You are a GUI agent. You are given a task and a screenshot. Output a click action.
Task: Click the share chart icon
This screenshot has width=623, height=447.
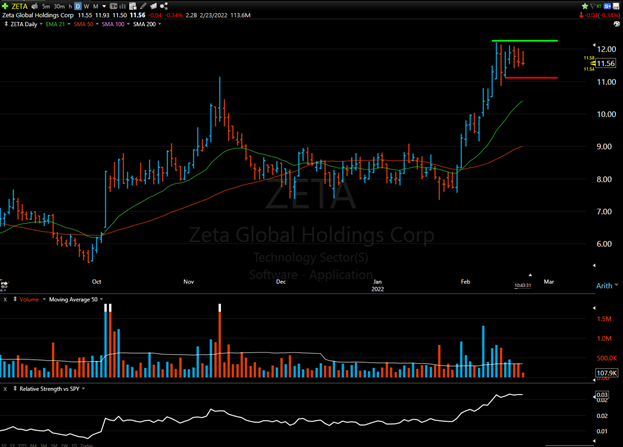pos(164,6)
